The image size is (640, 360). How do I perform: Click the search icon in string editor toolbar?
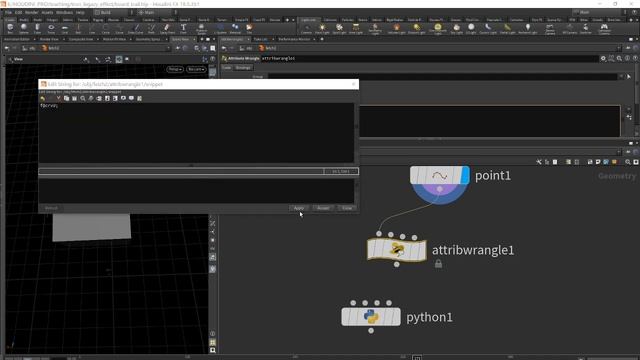pyautogui.click(x=83, y=98)
